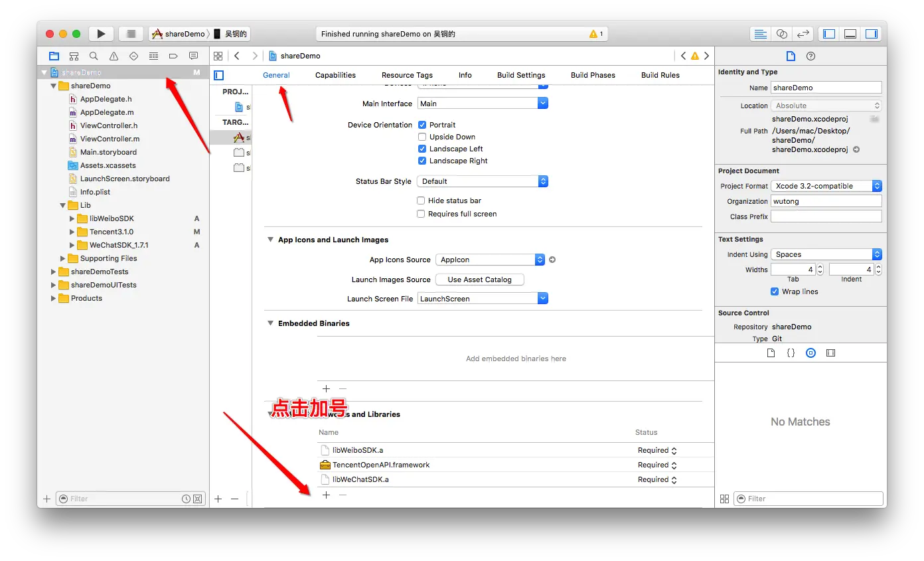Image resolution: width=924 pixels, height=561 pixels.
Task: Open the App Icons Source dropdown
Action: pyautogui.click(x=490, y=260)
